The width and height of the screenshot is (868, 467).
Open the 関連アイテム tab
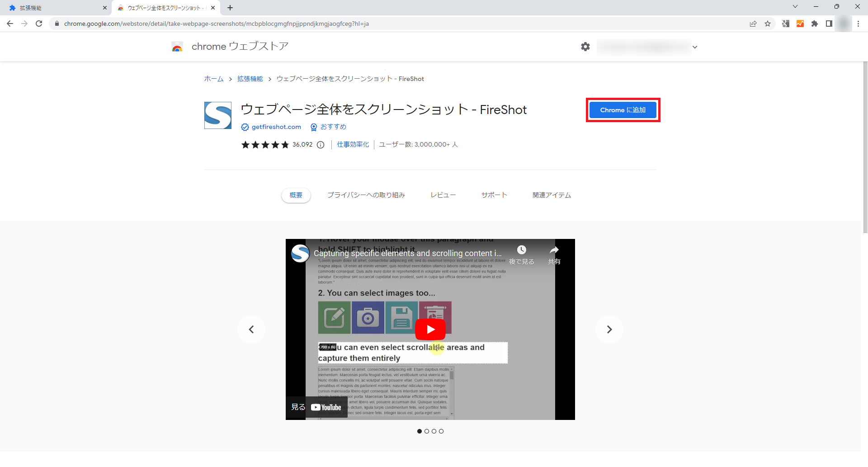[552, 195]
